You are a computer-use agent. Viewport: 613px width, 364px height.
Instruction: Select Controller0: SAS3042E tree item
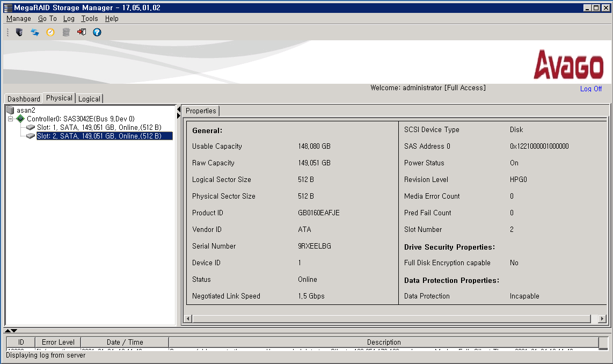click(81, 119)
